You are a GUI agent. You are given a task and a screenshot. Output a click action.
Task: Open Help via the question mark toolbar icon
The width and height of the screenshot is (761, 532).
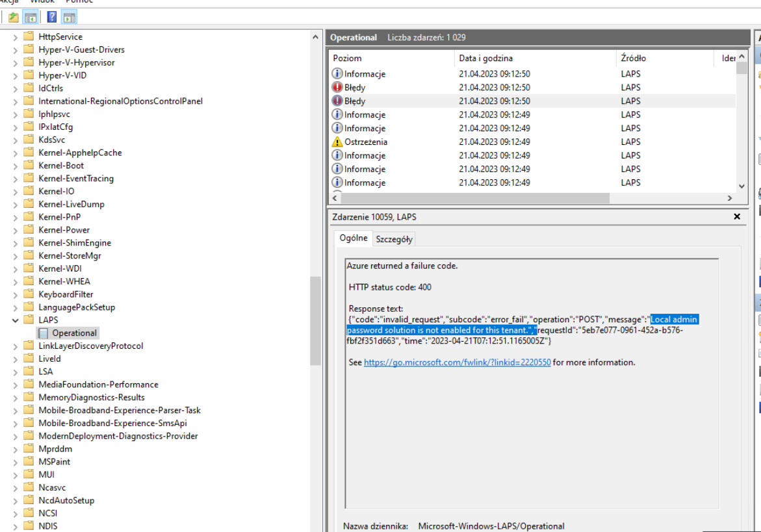[51, 18]
